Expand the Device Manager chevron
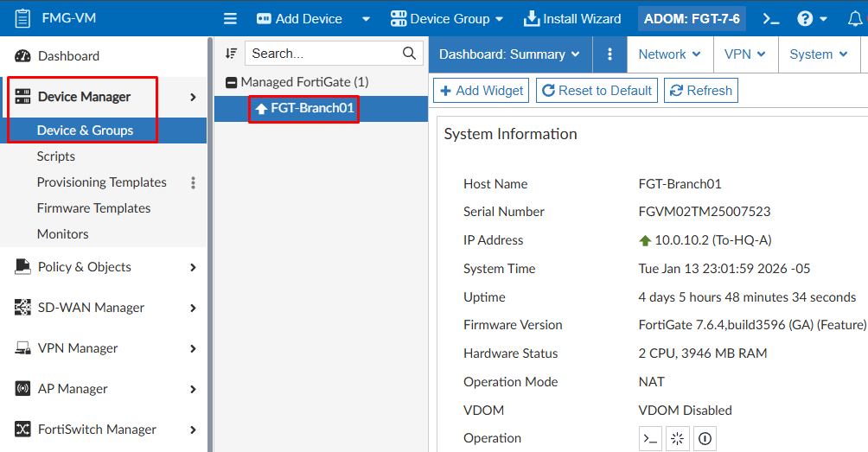 coord(193,97)
